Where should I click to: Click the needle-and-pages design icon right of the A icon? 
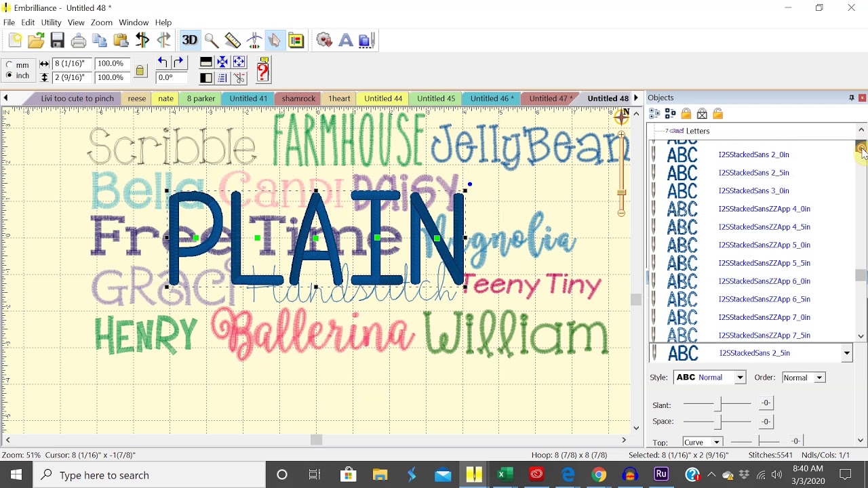click(367, 41)
